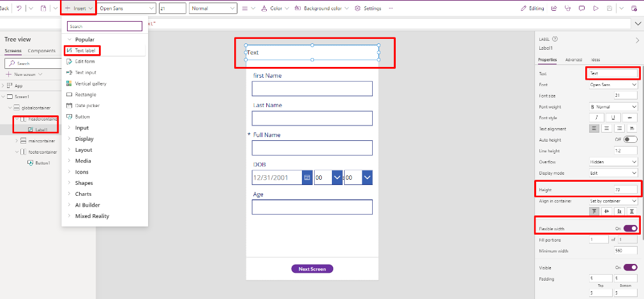Open the Comments speech bubble icon
The height and width of the screenshot is (299, 644).
pyautogui.click(x=581, y=8)
